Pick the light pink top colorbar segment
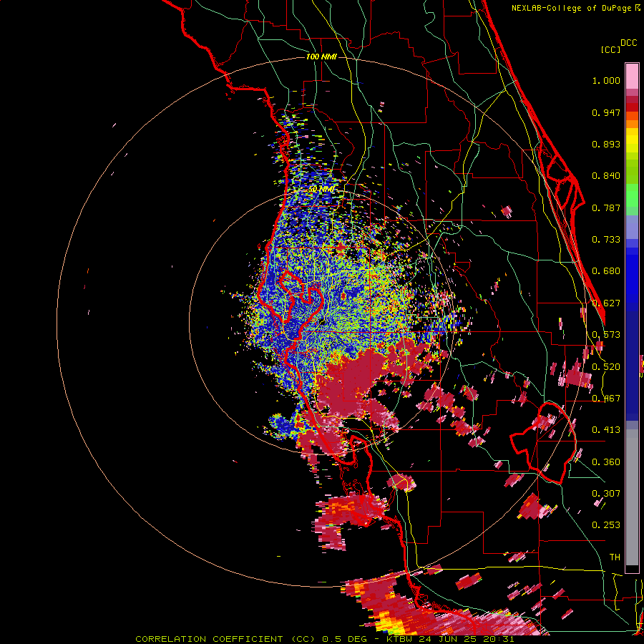Image resolution: width=644 pixels, height=644 pixels. pos(632,76)
